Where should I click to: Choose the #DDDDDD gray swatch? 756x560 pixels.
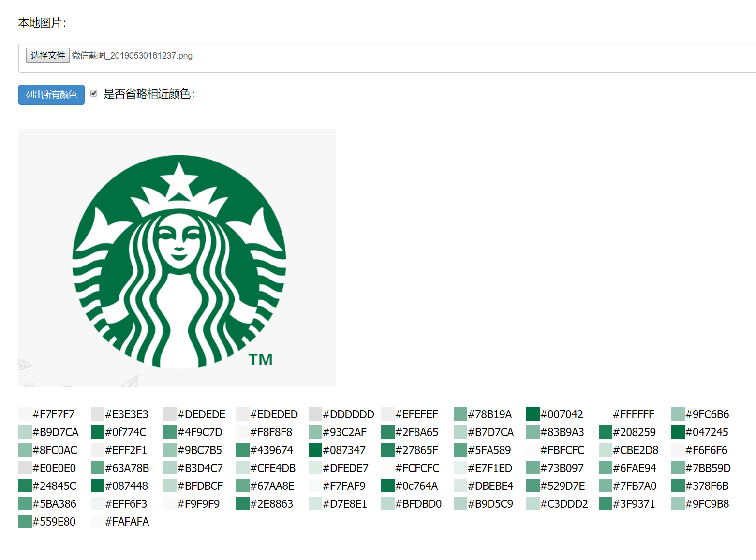tap(315, 414)
